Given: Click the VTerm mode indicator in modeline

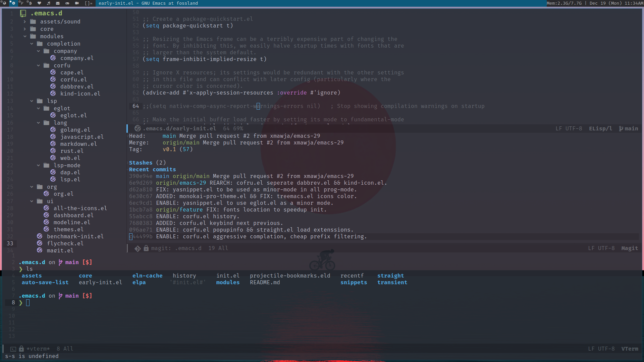Looking at the screenshot, I should pyautogui.click(x=630, y=349).
